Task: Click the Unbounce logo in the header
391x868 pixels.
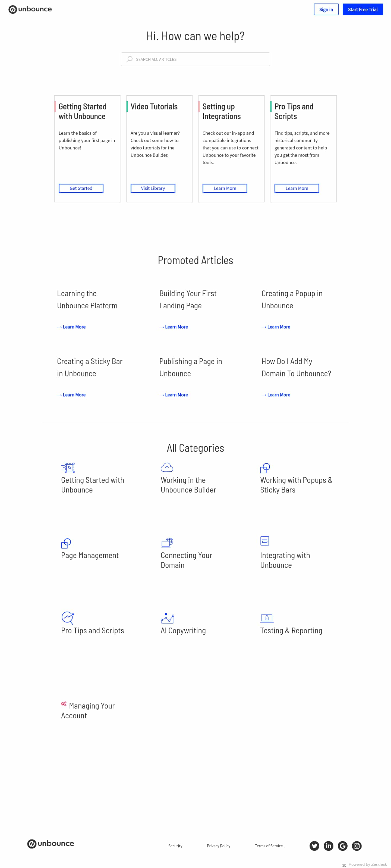Action: click(30, 10)
